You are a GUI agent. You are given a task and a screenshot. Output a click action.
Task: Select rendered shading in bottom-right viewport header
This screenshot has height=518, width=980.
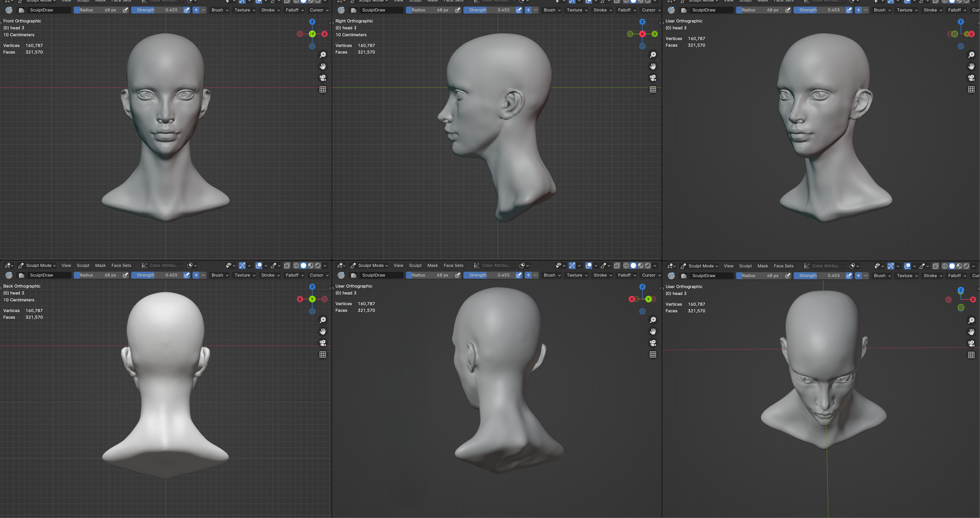pos(966,266)
